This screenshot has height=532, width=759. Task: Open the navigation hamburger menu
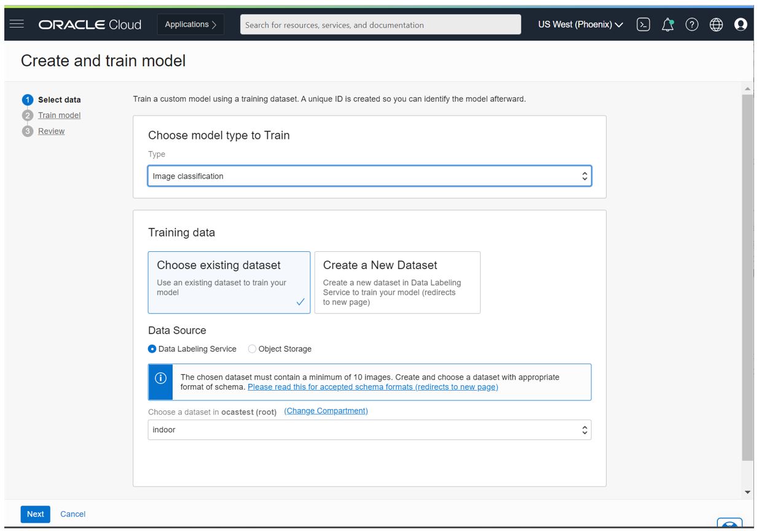point(18,25)
